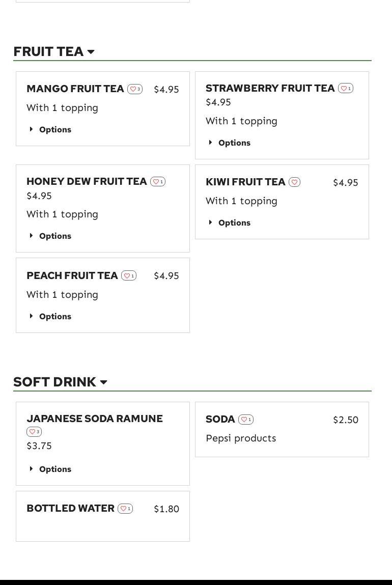The width and height of the screenshot is (392, 585).
Task: Tap the Kiwi Fruit Tea heart icon
Action: click(294, 182)
